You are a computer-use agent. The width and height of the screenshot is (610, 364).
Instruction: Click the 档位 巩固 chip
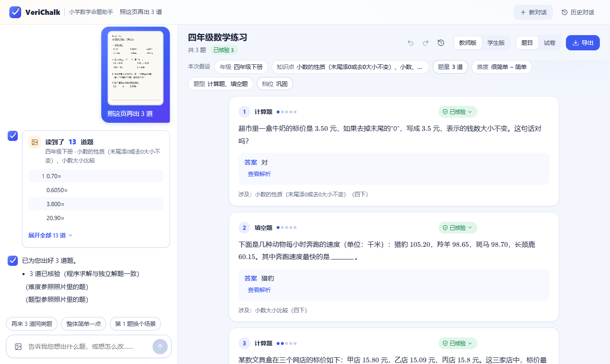[275, 84]
